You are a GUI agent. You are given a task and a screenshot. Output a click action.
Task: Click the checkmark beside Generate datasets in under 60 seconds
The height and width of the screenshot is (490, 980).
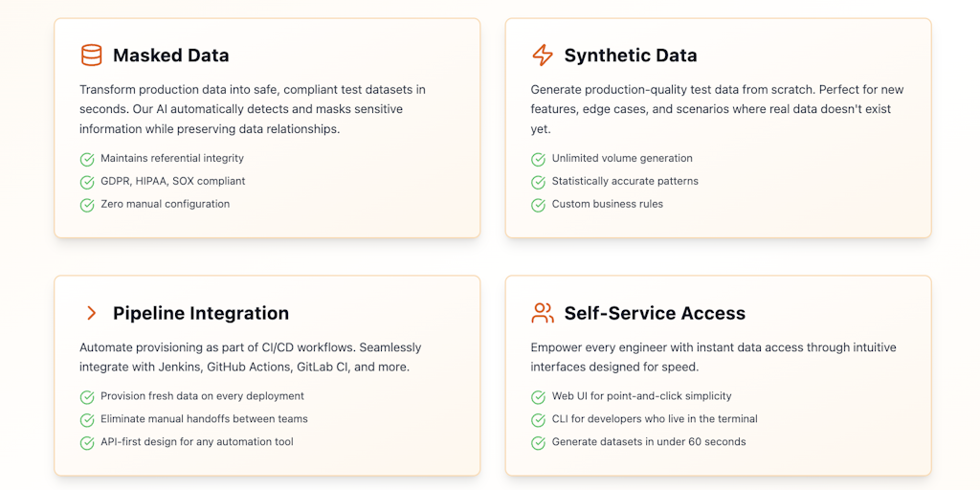pos(539,442)
